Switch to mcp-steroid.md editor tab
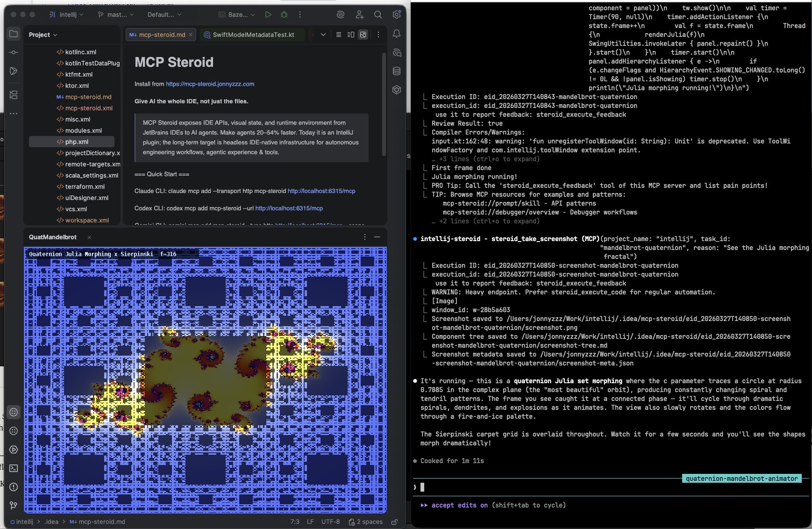This screenshot has height=529, width=812. click(161, 35)
